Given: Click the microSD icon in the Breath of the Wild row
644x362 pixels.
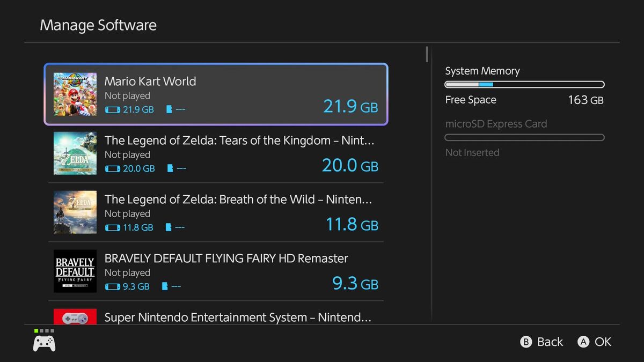Looking at the screenshot, I should tap(169, 227).
